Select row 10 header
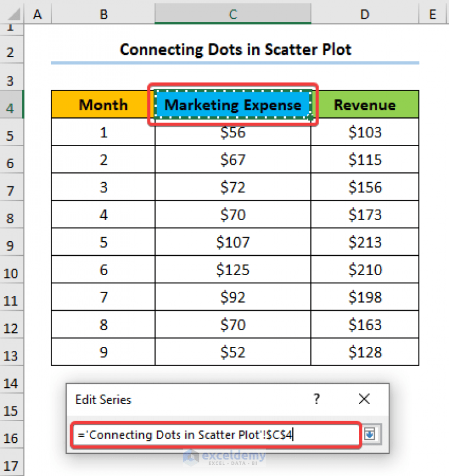The image size is (449, 476). (12, 270)
